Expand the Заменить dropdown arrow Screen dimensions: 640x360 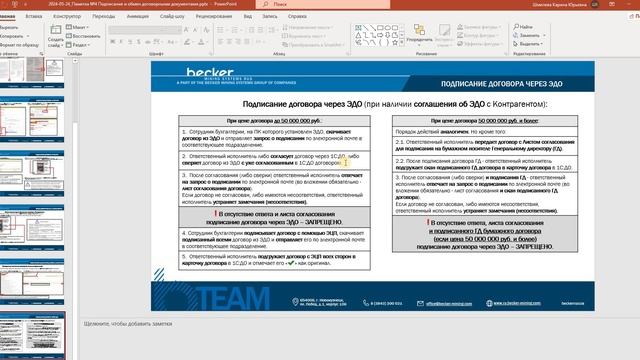(544, 36)
